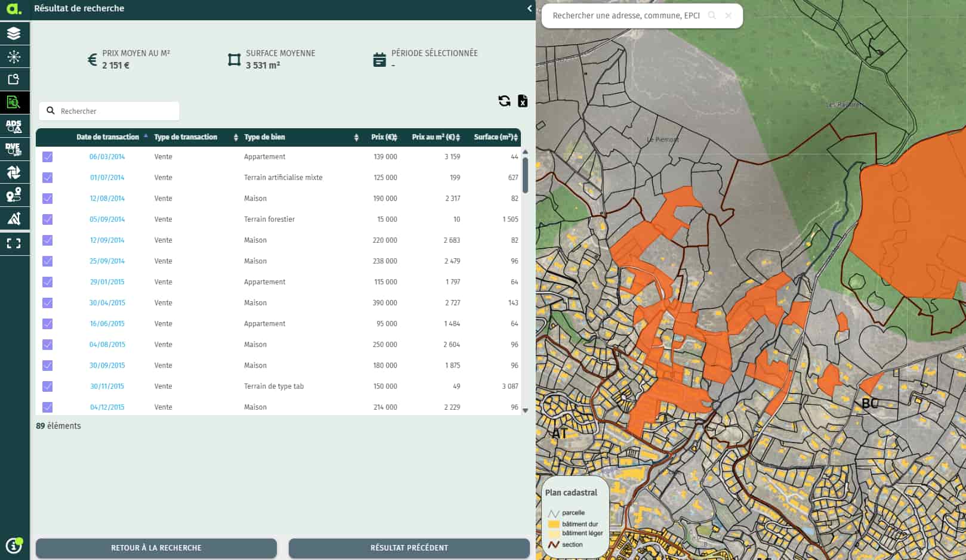Open the info icon at bottom left
This screenshot has height=560, width=966.
(x=14, y=545)
